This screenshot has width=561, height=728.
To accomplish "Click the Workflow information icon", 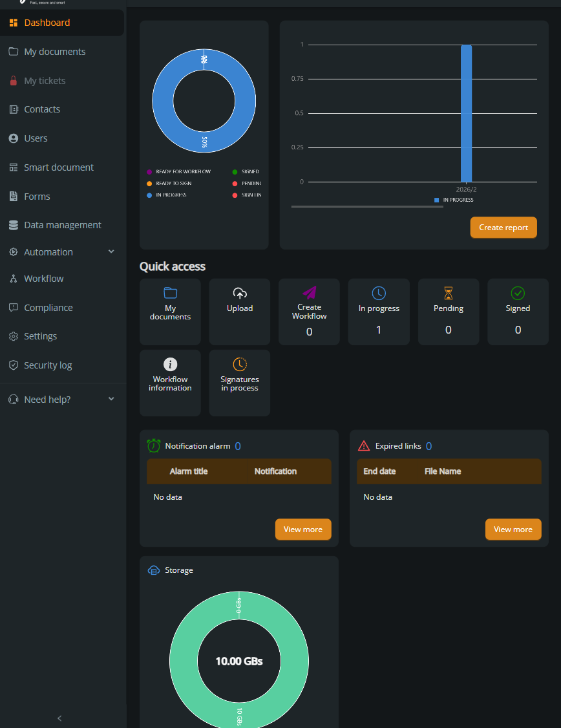I will pos(170,364).
